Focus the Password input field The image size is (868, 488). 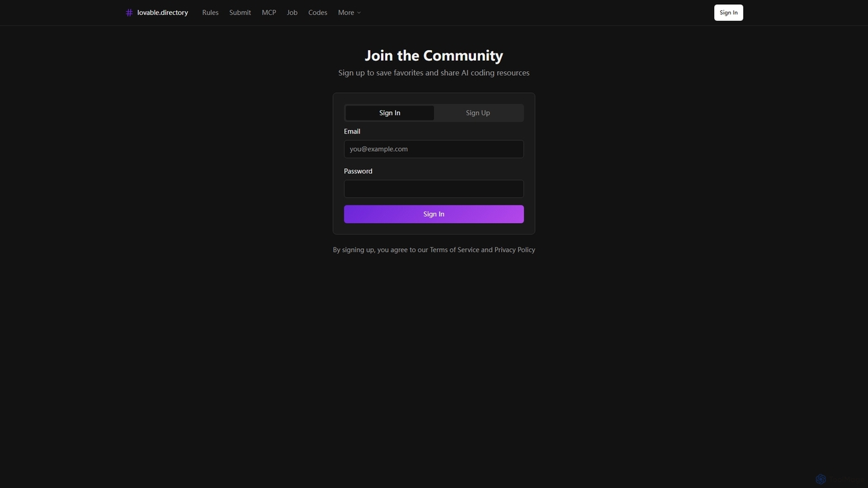point(434,188)
